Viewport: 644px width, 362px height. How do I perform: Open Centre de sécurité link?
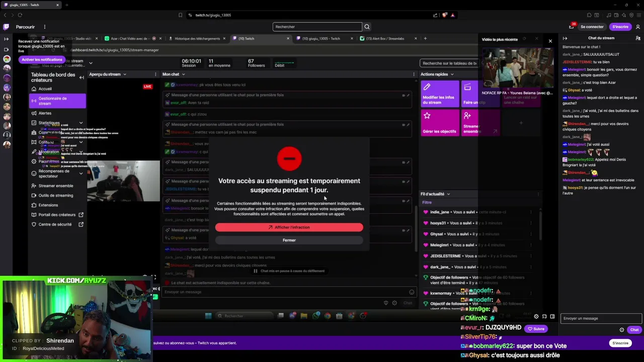(57, 224)
